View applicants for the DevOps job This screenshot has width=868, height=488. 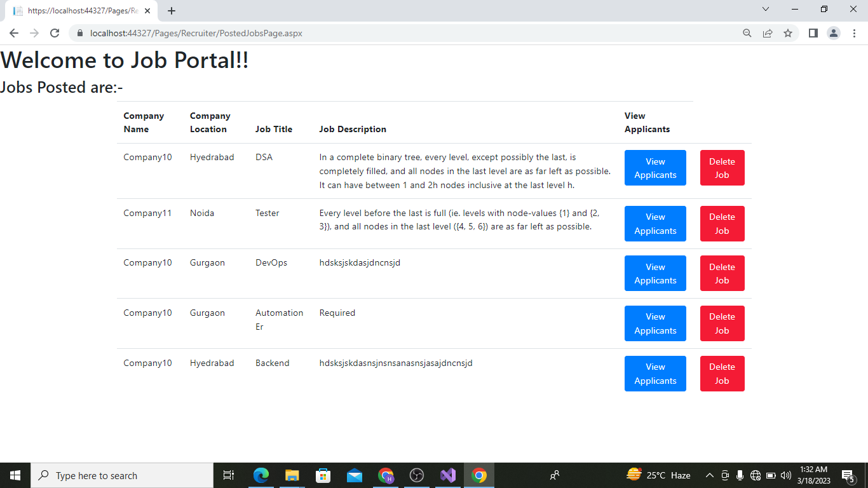(655, 273)
